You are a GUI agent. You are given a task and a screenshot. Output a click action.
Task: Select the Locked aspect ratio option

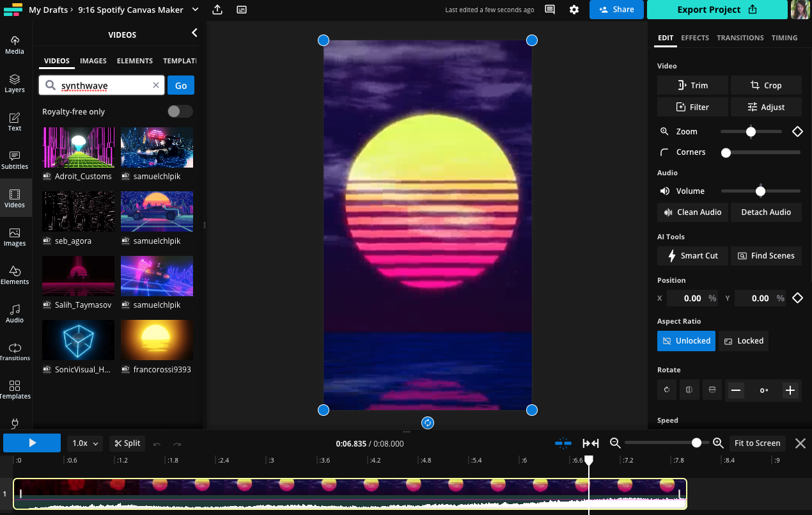[744, 341]
